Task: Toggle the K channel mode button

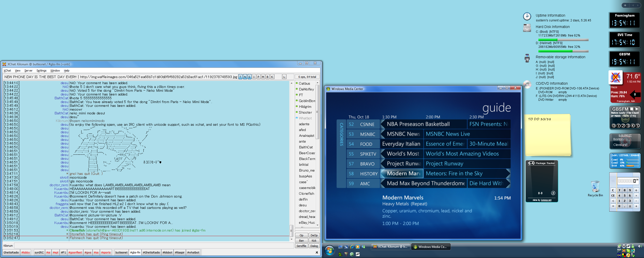Action: pos(272,77)
